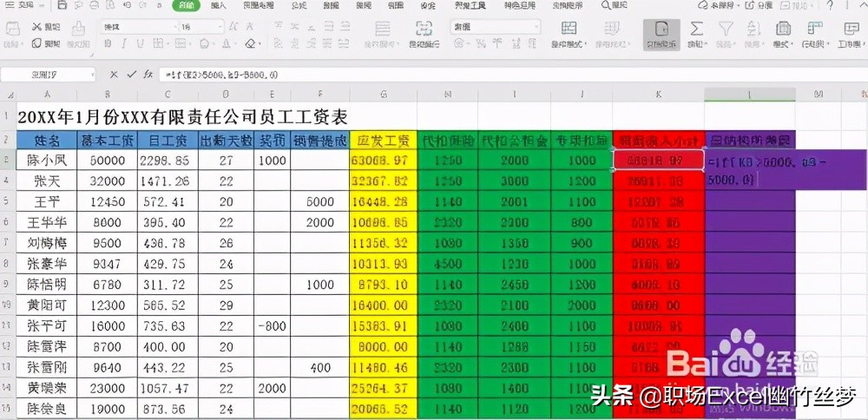Click the help question mark icon
The image size is (868, 420).
830,5
